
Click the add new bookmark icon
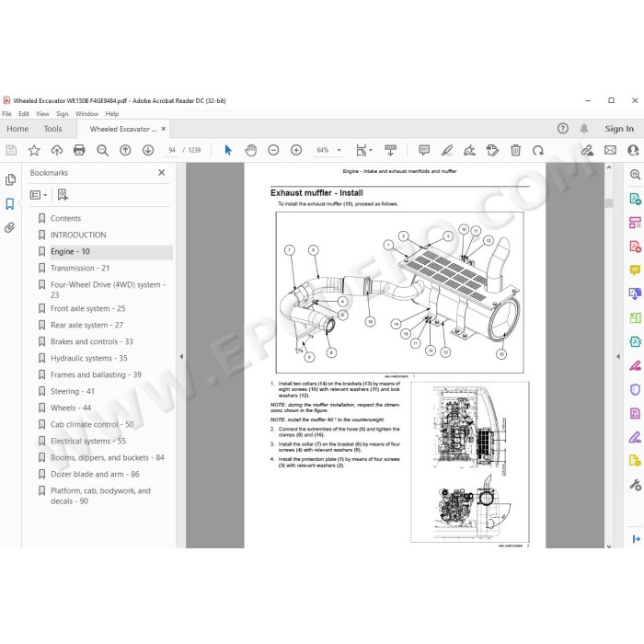click(63, 195)
